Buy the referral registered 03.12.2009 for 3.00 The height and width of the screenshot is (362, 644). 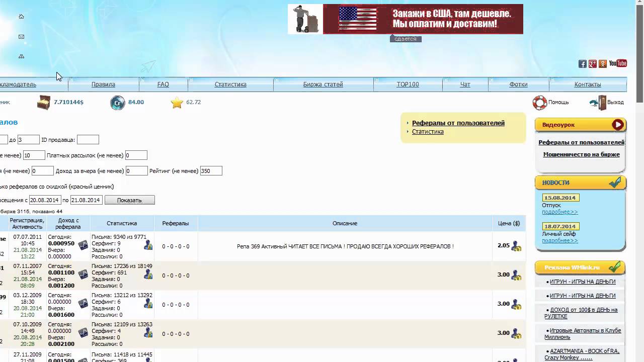coord(516,305)
